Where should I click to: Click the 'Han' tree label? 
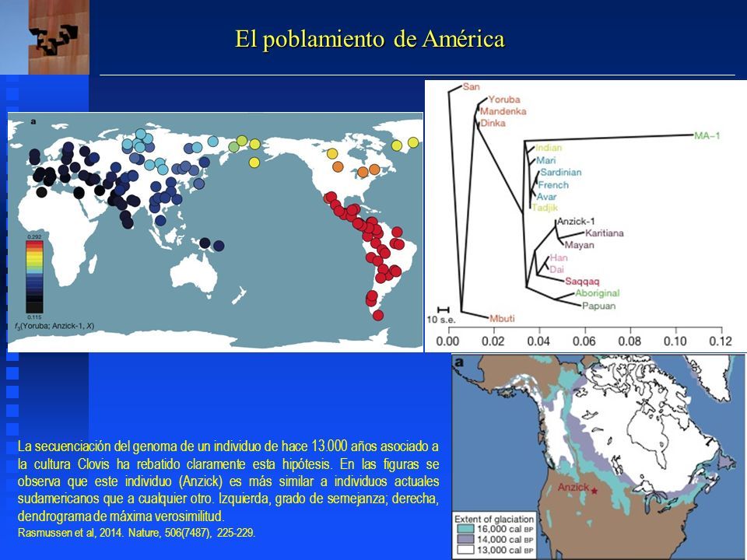(559, 257)
